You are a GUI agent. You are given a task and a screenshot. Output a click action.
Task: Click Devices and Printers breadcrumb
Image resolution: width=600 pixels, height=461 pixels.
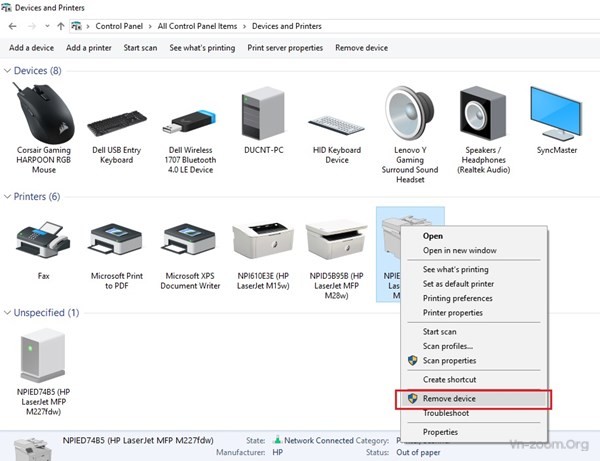tap(287, 26)
